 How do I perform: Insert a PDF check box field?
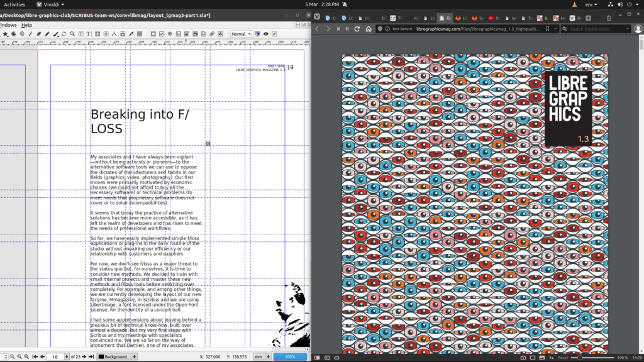coord(162,34)
